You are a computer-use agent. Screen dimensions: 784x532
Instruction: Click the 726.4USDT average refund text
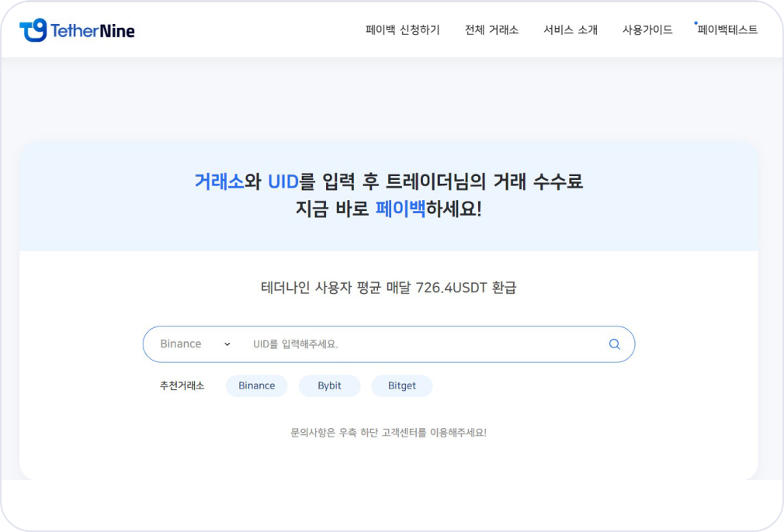pyautogui.click(x=451, y=288)
